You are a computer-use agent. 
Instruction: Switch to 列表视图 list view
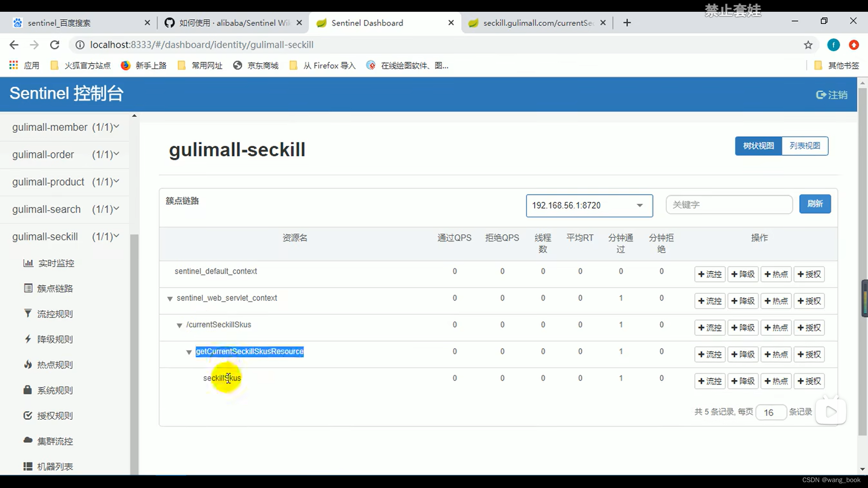[x=805, y=146]
